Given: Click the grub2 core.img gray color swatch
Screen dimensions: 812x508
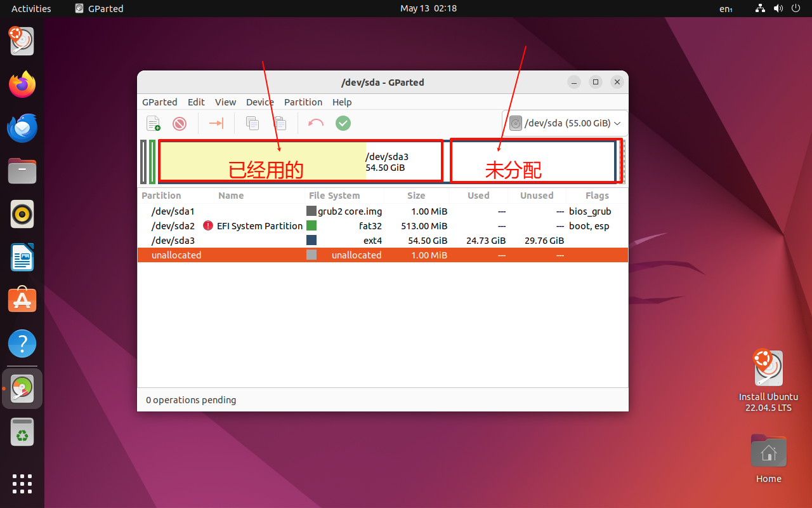Looking at the screenshot, I should point(311,211).
